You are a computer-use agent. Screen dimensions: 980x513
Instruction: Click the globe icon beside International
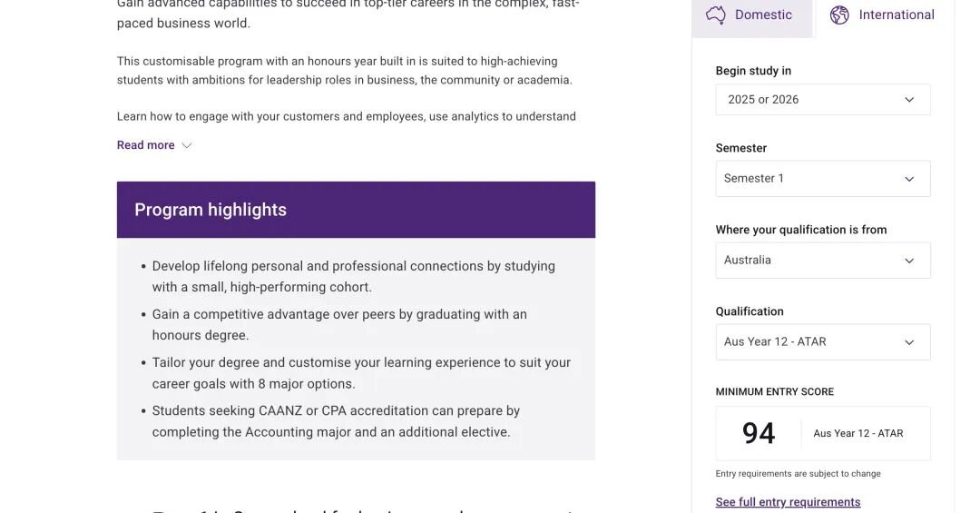[x=839, y=15]
